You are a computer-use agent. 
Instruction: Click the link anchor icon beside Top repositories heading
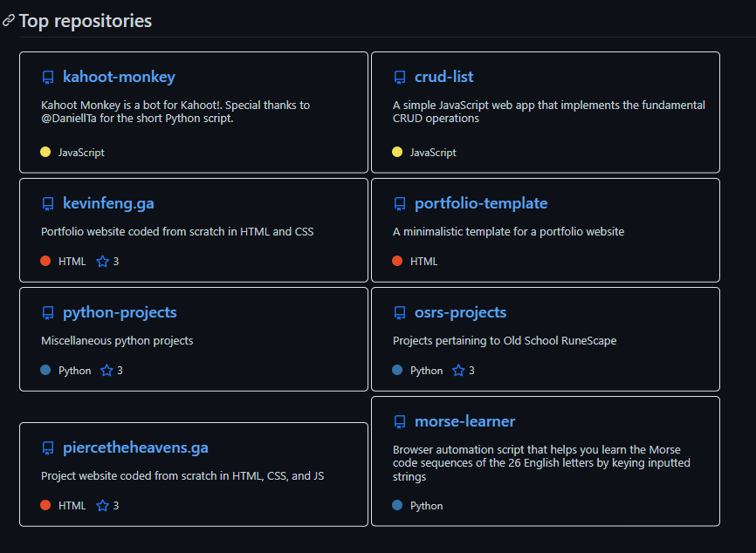click(x=9, y=20)
